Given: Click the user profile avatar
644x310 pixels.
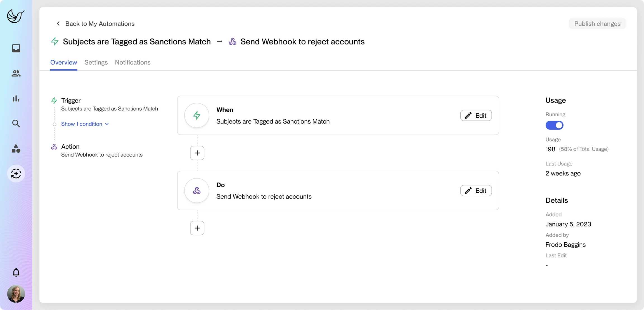Looking at the screenshot, I should coord(16,294).
